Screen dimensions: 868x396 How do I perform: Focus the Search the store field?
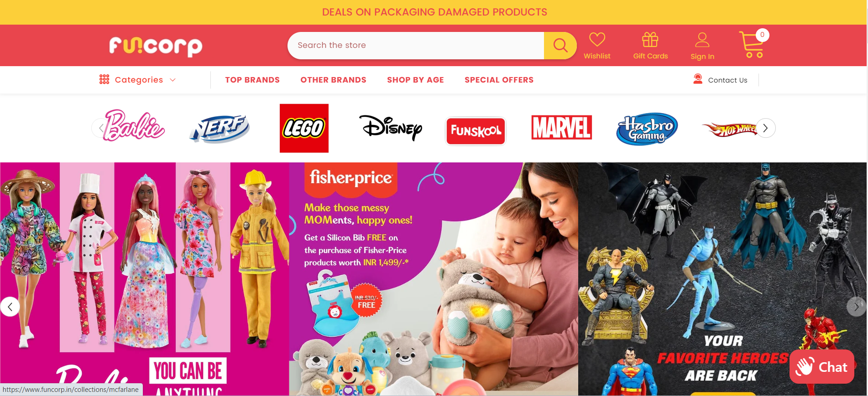click(x=416, y=46)
